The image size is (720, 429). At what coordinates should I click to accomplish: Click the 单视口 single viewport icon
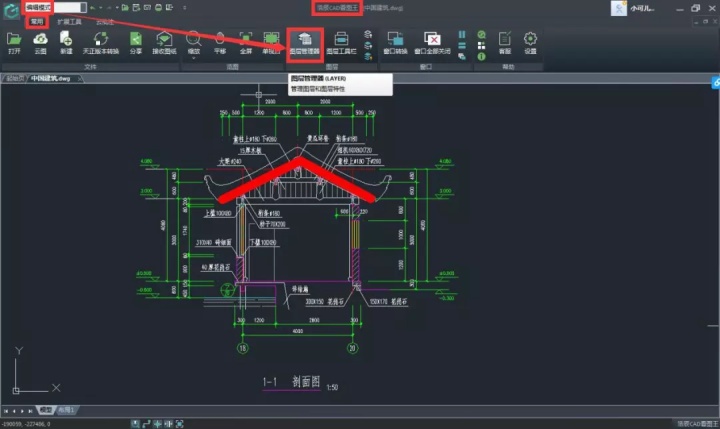pos(271,44)
